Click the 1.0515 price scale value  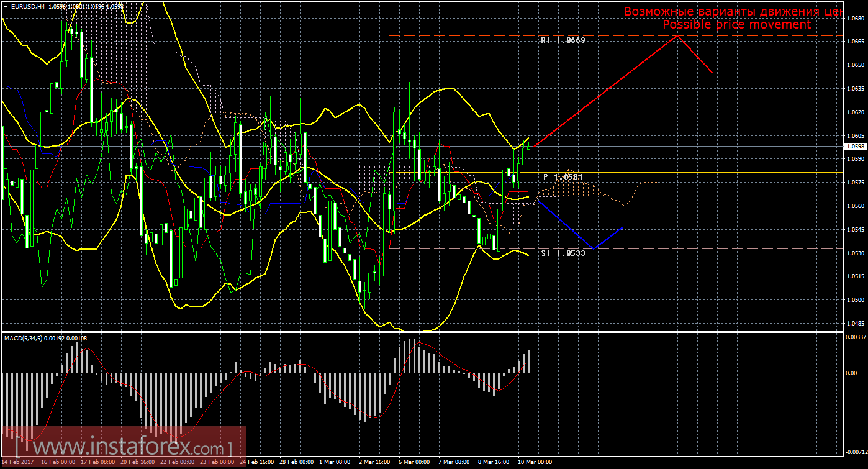[x=855, y=276]
